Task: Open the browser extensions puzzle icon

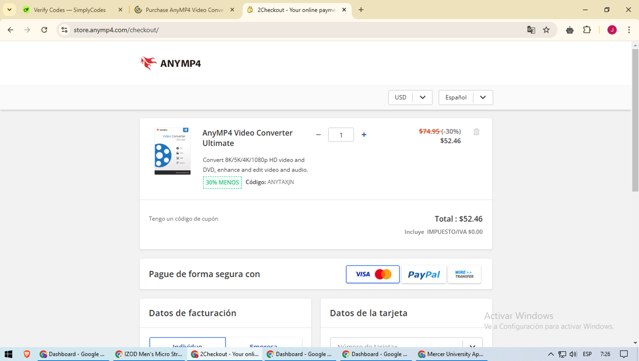Action: tap(587, 30)
